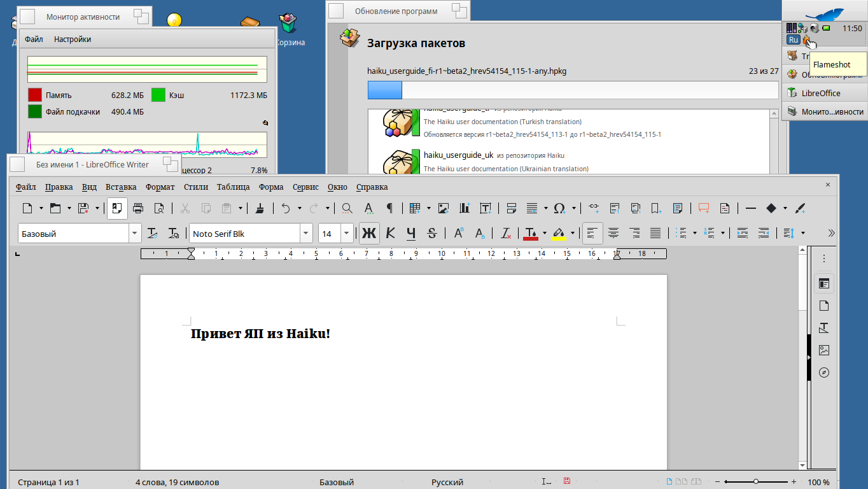868x489 pixels.
Task: Insert a footnote
Action: click(615, 208)
